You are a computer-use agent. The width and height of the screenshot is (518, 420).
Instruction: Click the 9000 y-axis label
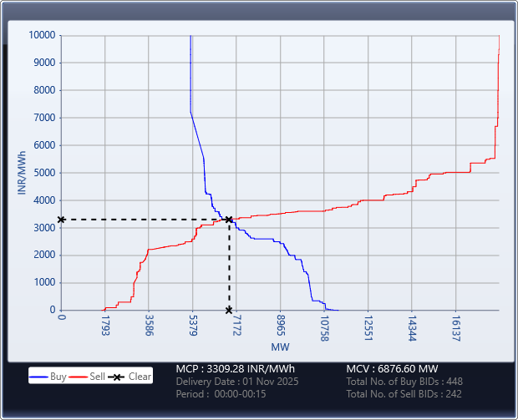coord(44,63)
